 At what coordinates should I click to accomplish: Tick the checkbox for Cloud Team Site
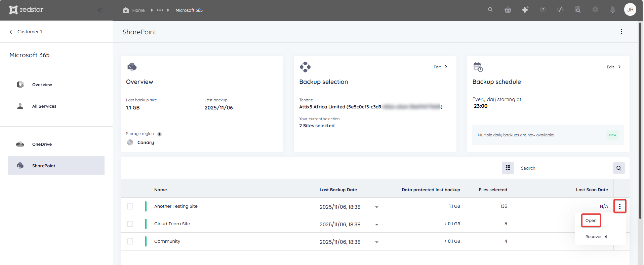pyautogui.click(x=130, y=224)
